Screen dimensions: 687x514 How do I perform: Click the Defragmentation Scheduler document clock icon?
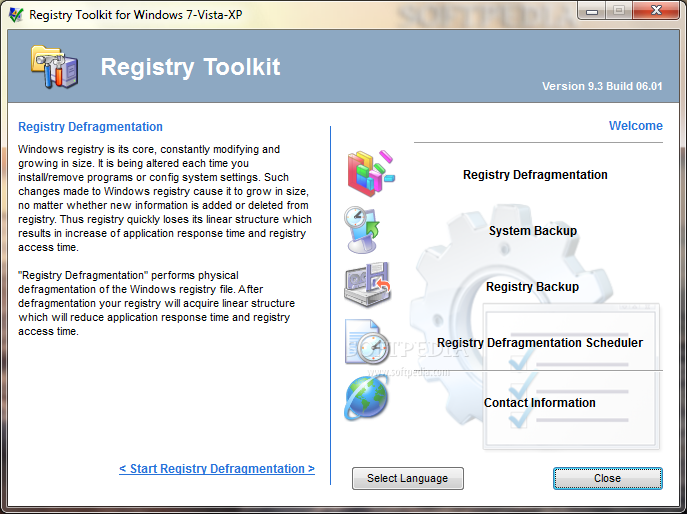tap(367, 342)
